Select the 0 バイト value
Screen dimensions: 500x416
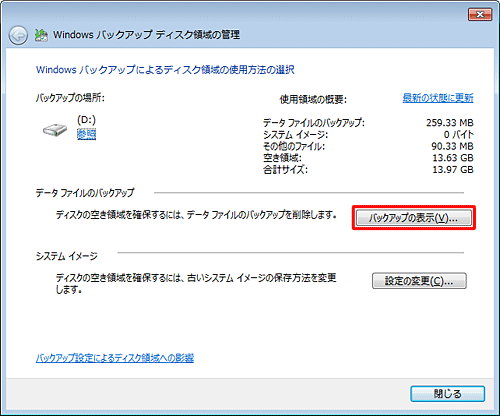click(x=459, y=134)
